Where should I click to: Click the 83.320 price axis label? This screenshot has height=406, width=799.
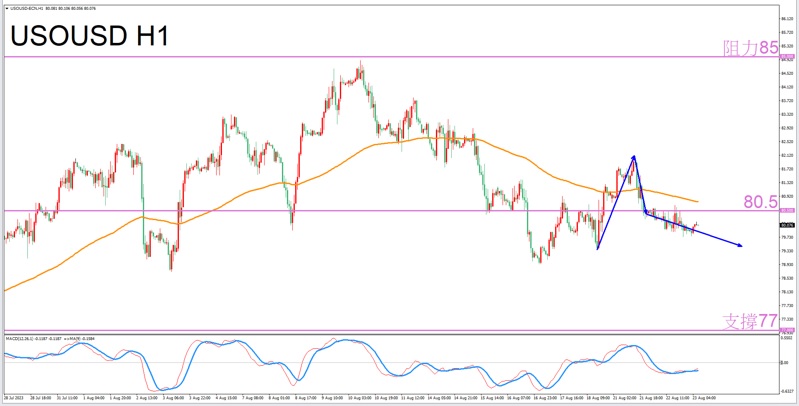[x=787, y=114]
